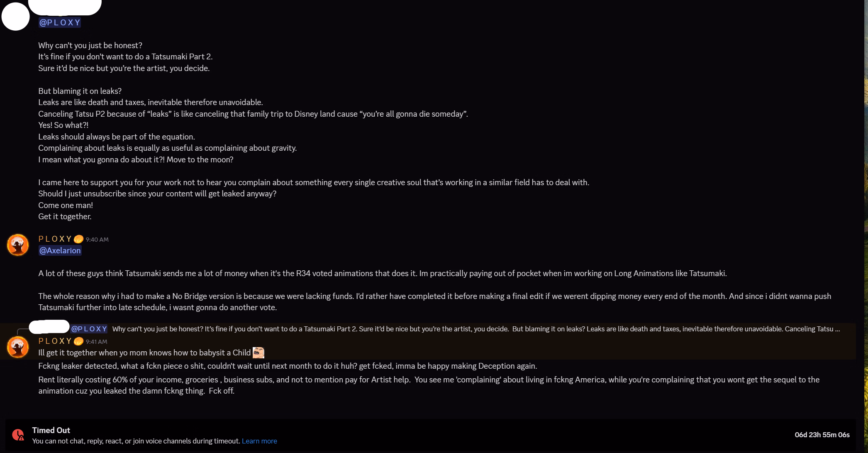Click the face emoji after "babysit a Child"
Image resolution: width=868 pixels, height=453 pixels.
coord(258,353)
